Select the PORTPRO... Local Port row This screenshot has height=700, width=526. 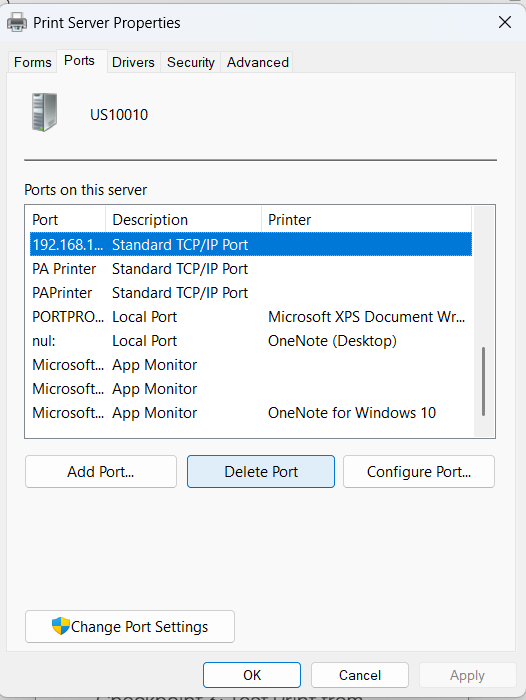click(x=251, y=317)
